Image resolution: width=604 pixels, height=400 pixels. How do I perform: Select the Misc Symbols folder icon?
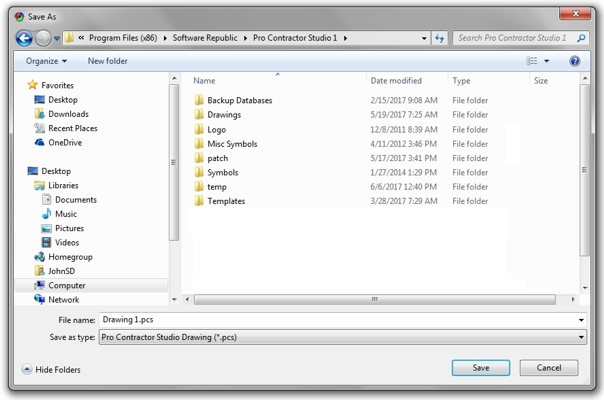coord(198,144)
